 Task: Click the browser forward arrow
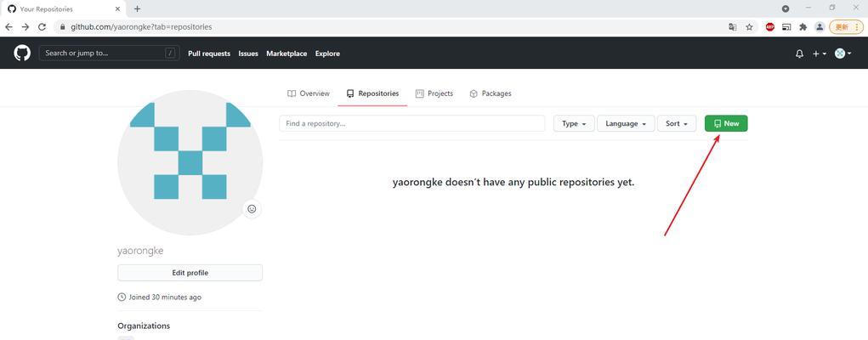[26, 26]
